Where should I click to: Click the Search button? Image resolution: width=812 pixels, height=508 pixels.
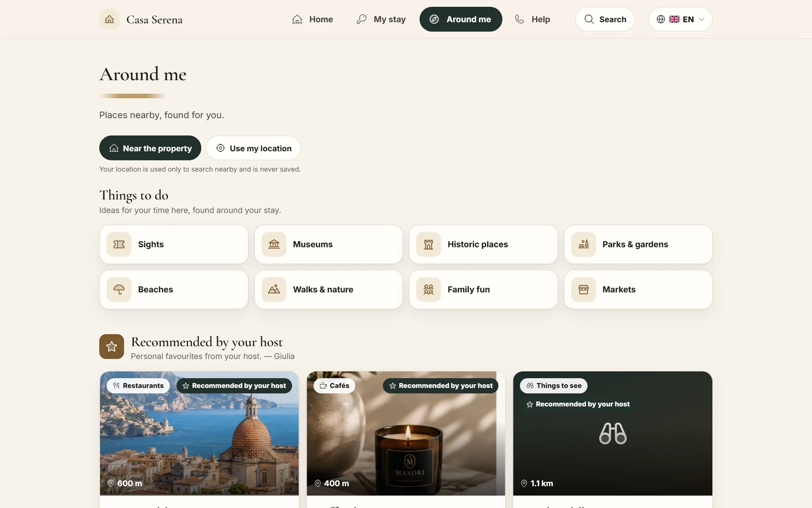coord(605,19)
